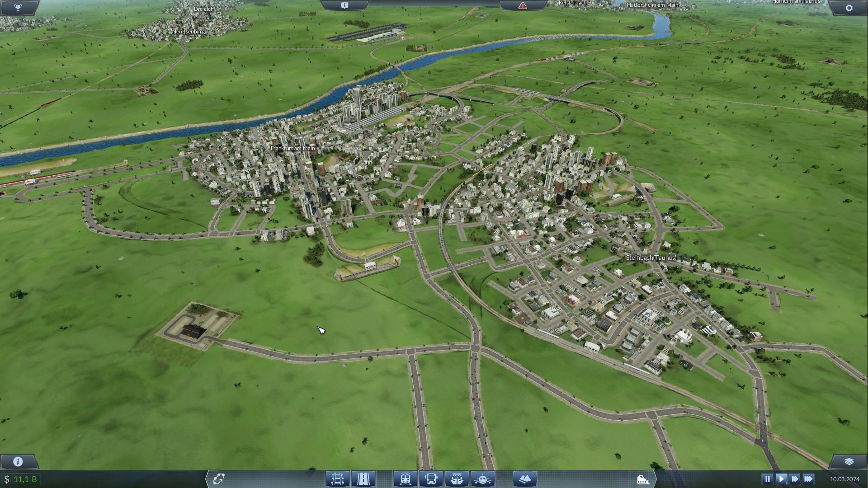
Task: Open the info panel button
Action: pos(18,461)
